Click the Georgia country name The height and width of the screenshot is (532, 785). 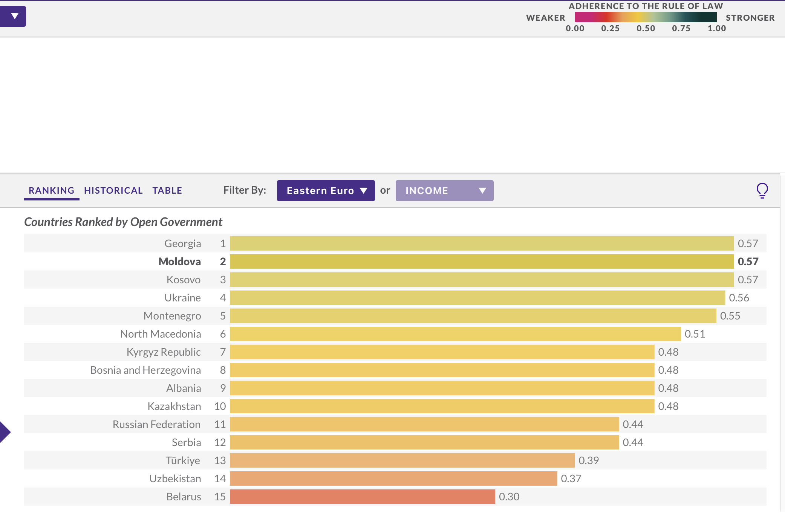tap(182, 243)
